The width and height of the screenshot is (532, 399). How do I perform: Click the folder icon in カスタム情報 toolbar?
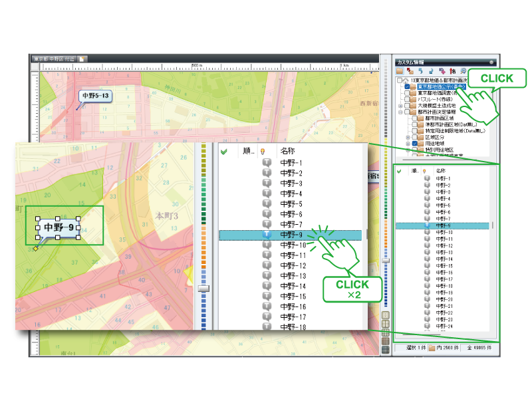[400, 71]
